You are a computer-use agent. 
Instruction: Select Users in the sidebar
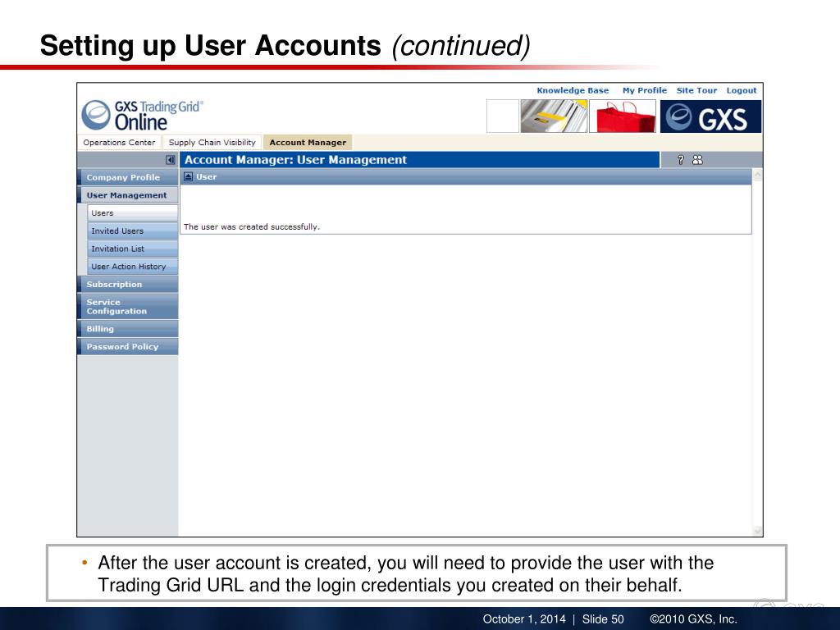(132, 212)
